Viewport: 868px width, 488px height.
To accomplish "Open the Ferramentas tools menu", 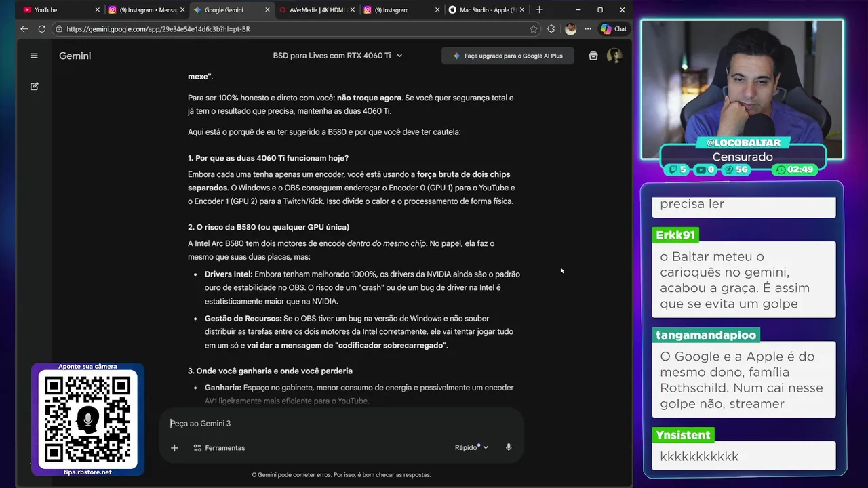I will [x=219, y=448].
